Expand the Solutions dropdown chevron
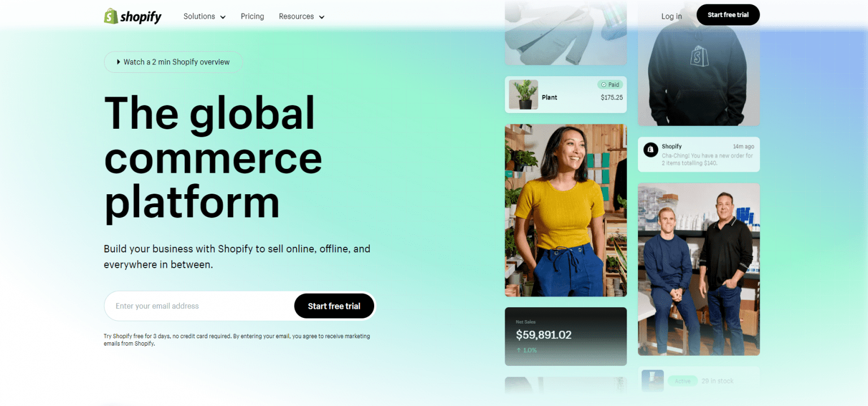 (223, 17)
